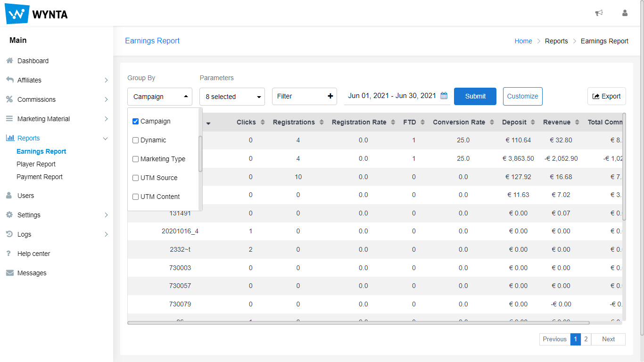Image resolution: width=644 pixels, height=362 pixels.
Task: Click the plus icon in Filter box
Action: point(330,96)
